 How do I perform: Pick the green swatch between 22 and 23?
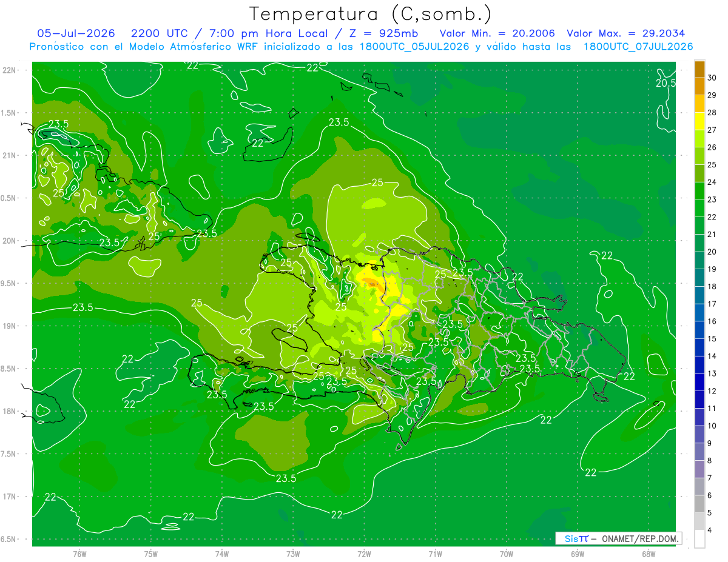tap(699, 208)
